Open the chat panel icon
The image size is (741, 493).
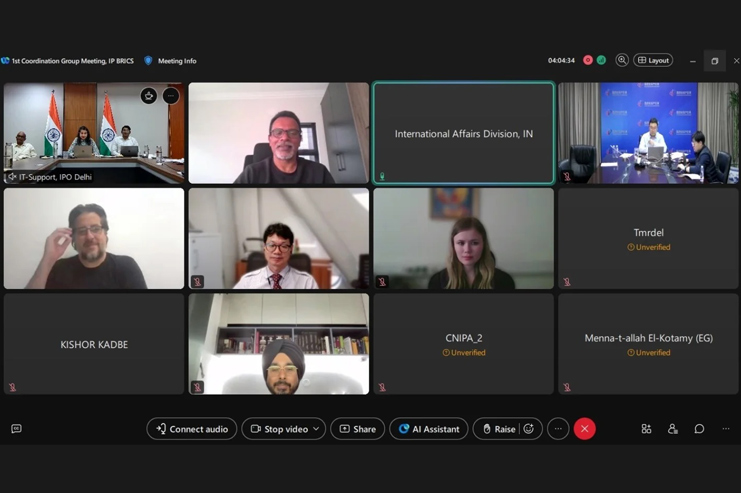pyautogui.click(x=699, y=429)
